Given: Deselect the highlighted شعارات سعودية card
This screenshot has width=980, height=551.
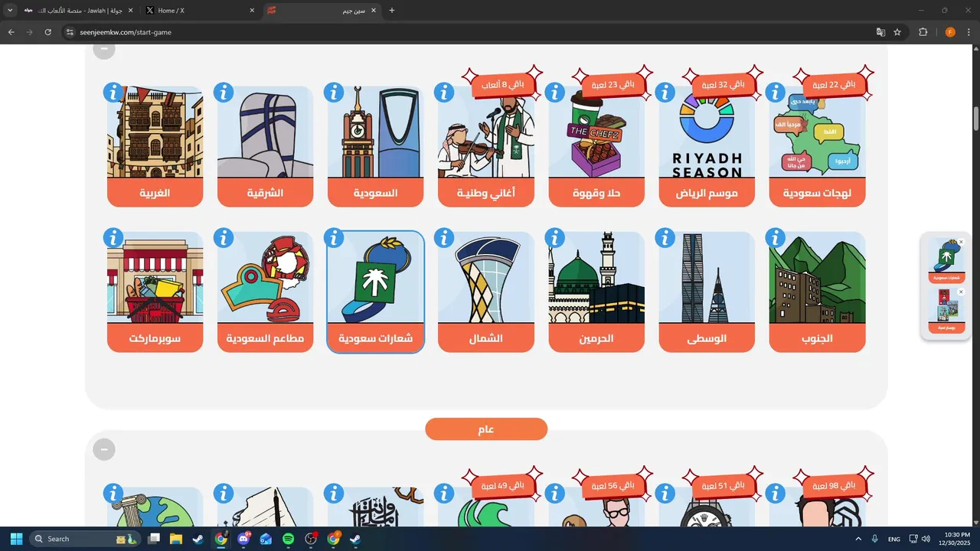Looking at the screenshot, I should pos(376,292).
